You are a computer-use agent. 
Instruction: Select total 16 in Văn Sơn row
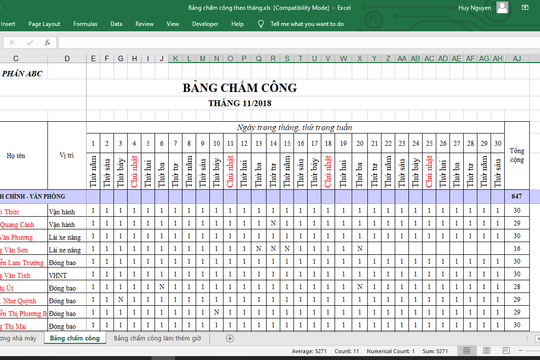click(517, 249)
